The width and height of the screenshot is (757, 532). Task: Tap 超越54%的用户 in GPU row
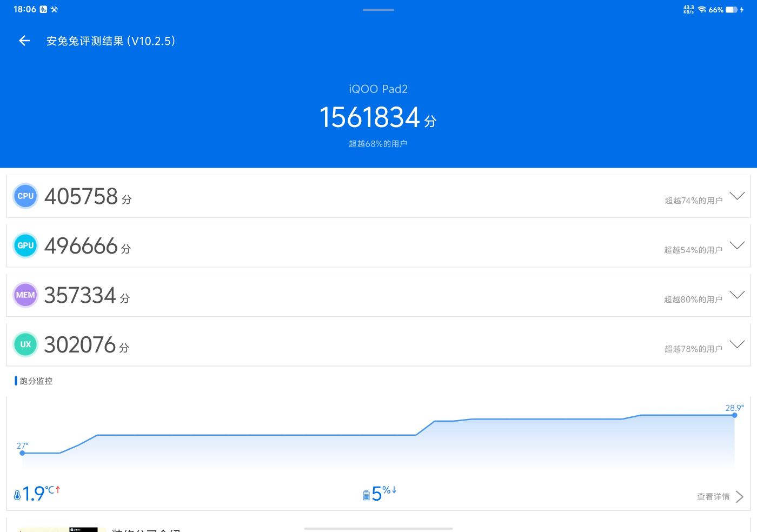693,250
